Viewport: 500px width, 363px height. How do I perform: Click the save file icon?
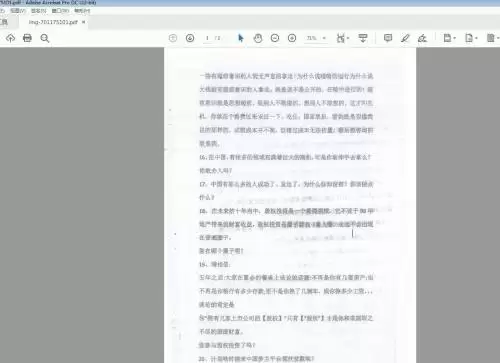click(447, 38)
